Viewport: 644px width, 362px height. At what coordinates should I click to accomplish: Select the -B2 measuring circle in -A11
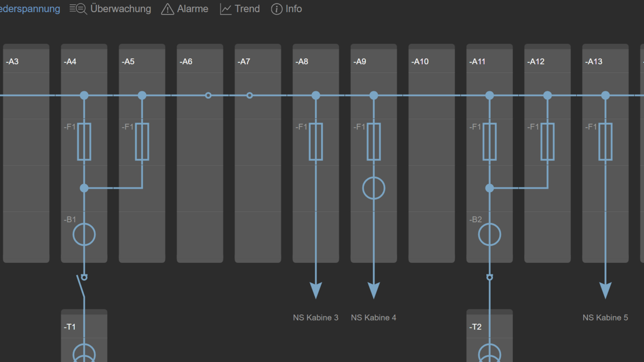490,234
